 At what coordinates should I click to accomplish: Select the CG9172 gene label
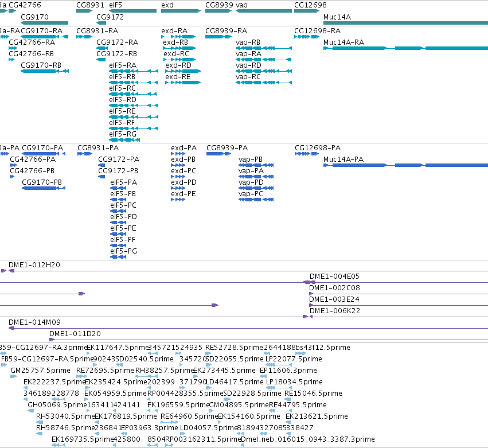tap(110, 17)
